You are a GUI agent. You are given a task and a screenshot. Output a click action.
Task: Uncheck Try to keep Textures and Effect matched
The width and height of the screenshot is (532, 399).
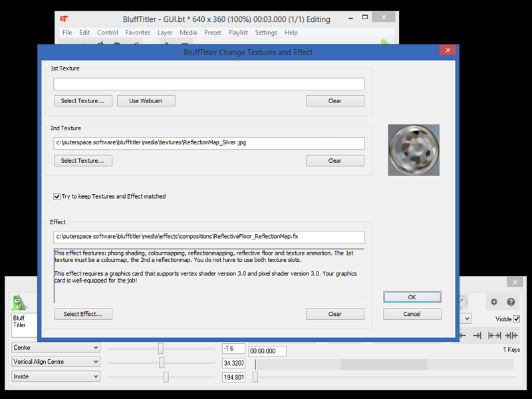57,196
